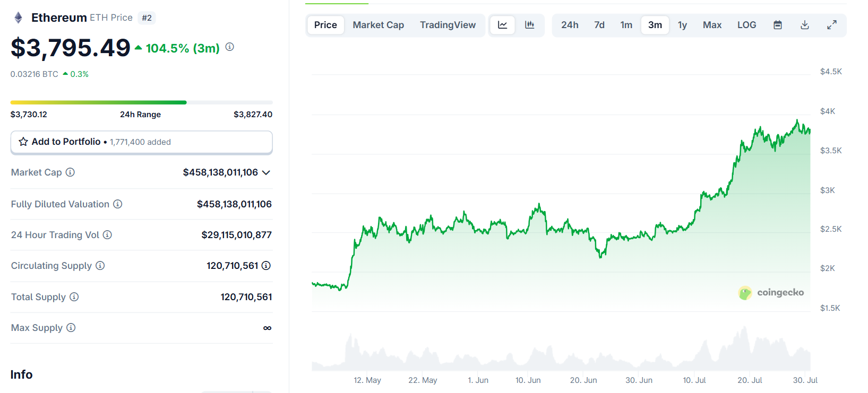Click the infinity Max Supply value
Viewport: 868px width, 393px height.
pyautogui.click(x=268, y=328)
